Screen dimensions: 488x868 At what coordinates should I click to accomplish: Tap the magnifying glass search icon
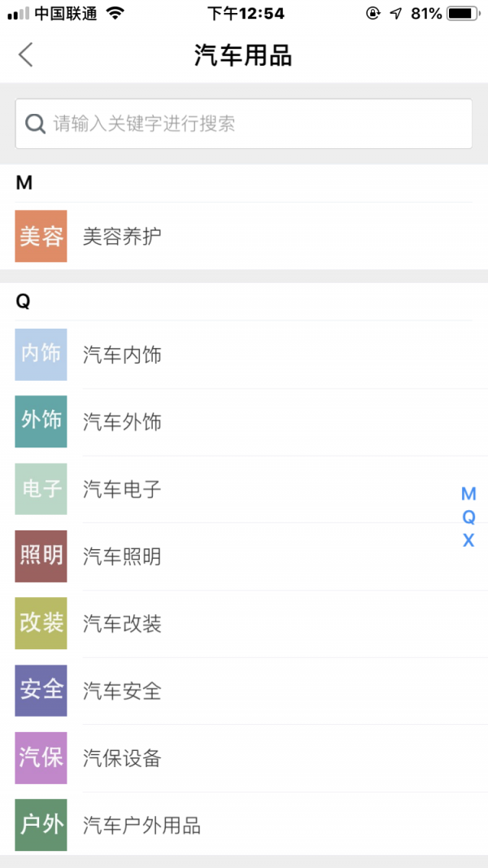34,123
